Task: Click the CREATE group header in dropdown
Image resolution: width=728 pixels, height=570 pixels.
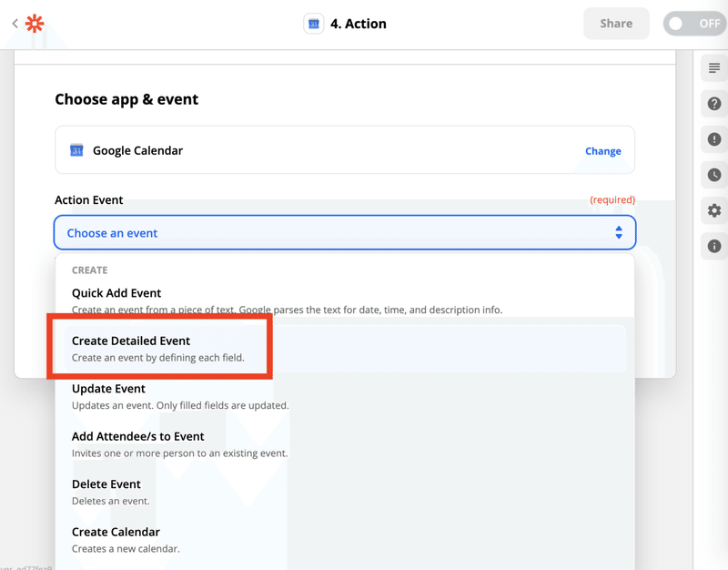Action: point(89,270)
